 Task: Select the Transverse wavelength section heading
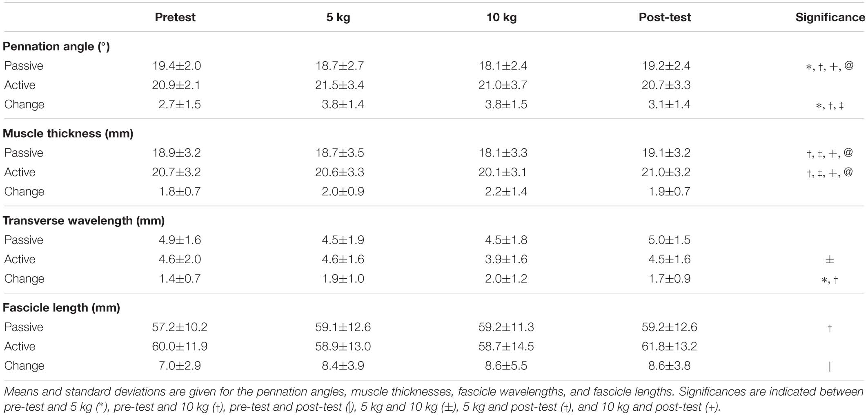point(84,221)
